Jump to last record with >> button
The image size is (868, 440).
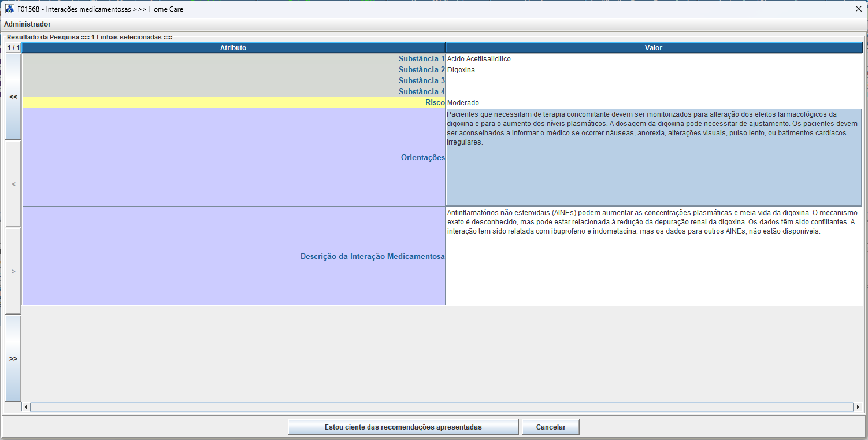tap(13, 358)
